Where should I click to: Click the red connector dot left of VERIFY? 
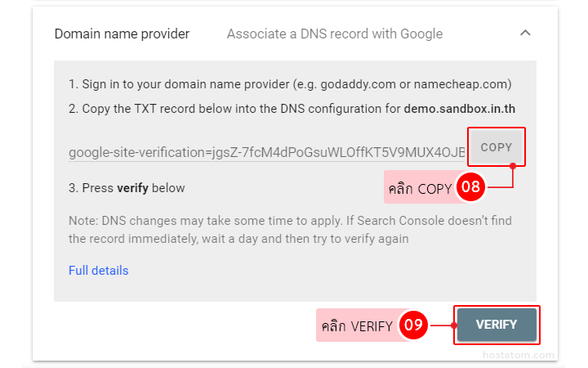pyautogui.click(x=452, y=325)
